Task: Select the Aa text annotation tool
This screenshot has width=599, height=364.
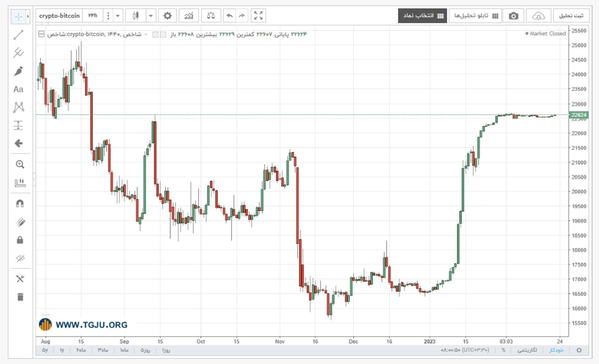Action: tap(18, 89)
